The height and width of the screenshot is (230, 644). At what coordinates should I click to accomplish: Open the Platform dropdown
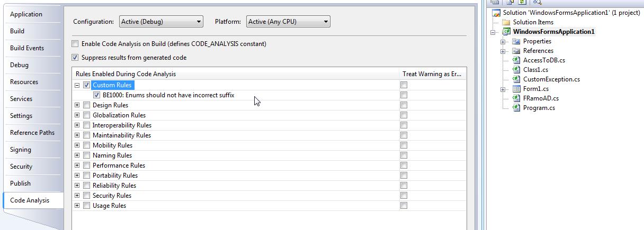(x=288, y=22)
